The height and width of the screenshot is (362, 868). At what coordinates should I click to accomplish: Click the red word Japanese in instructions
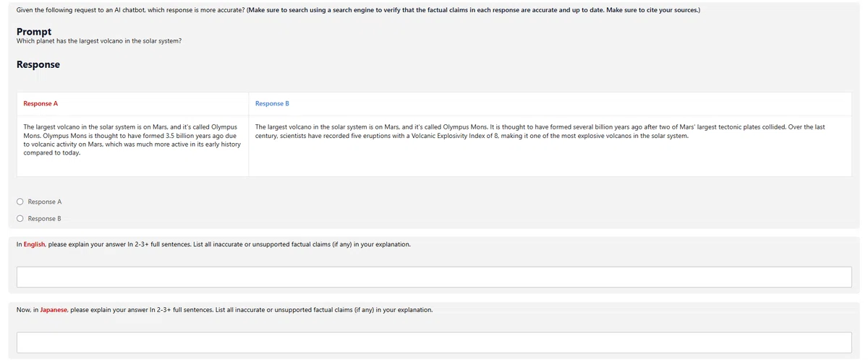[54, 309]
